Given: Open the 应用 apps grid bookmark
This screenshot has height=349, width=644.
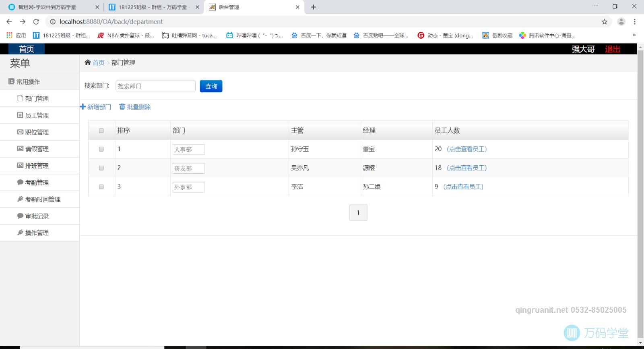Looking at the screenshot, I should click(16, 35).
